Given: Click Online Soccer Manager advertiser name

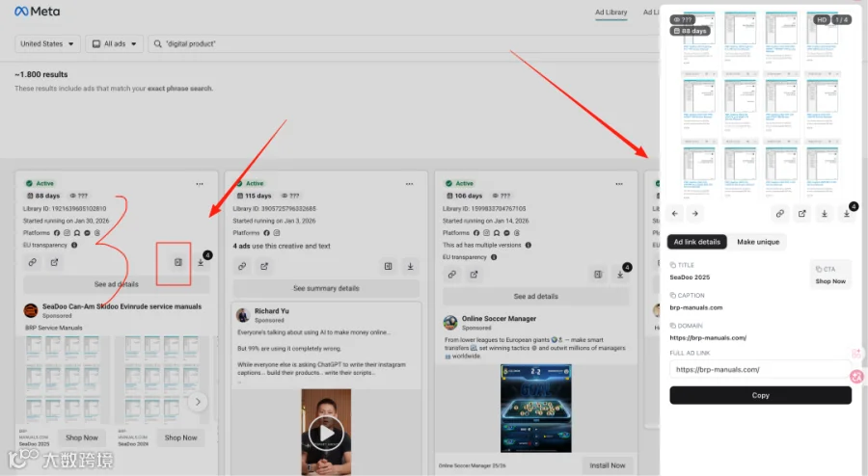Looking at the screenshot, I should pyautogui.click(x=499, y=318).
